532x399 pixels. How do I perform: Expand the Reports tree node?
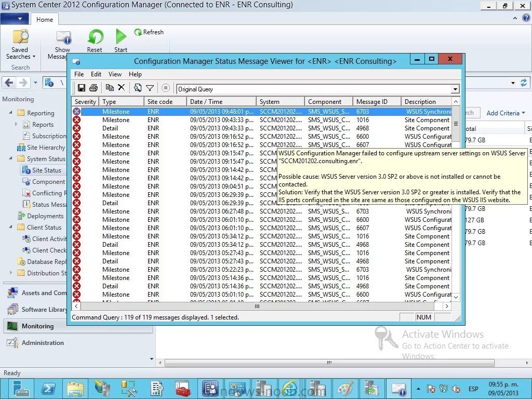pos(16,124)
